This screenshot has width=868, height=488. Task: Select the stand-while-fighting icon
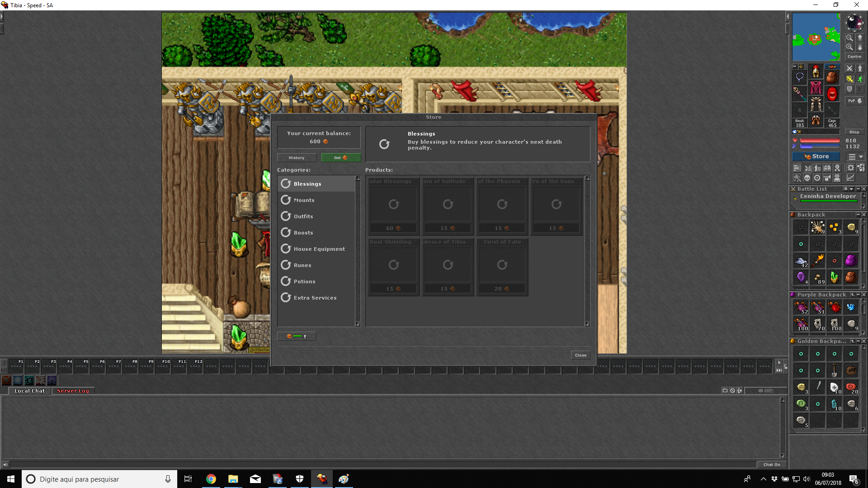click(x=860, y=68)
